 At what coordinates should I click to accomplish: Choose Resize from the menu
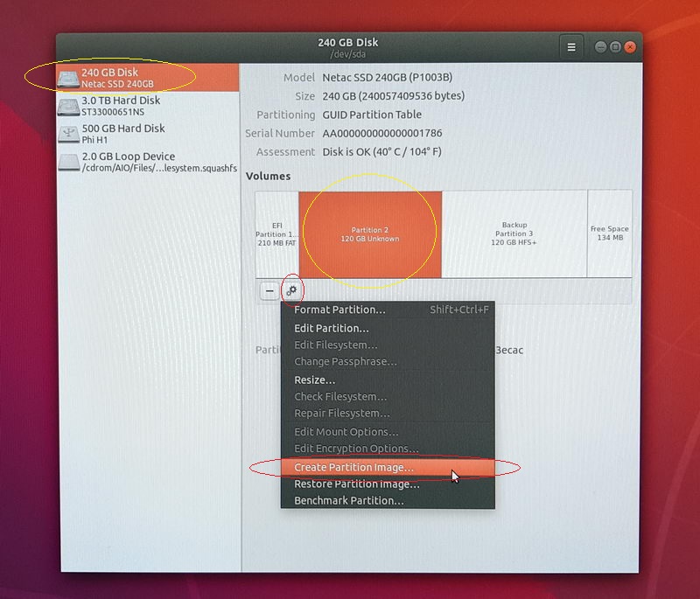coord(388,380)
